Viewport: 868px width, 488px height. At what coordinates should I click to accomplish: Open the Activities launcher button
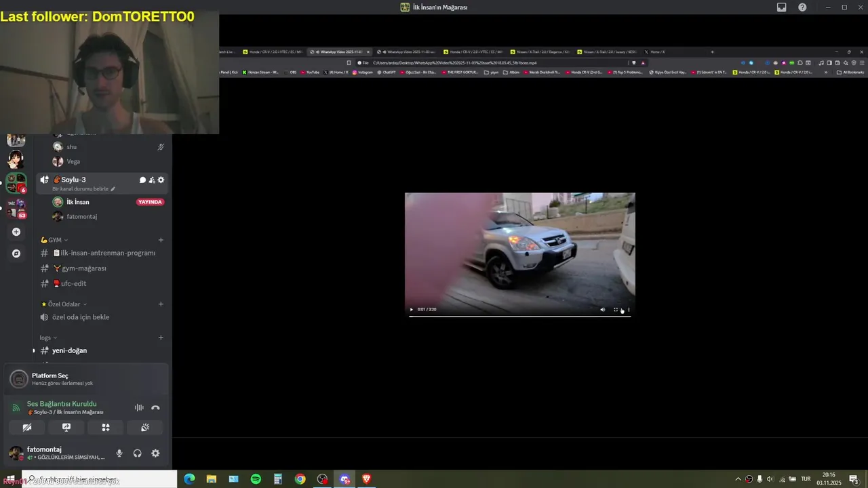(x=106, y=428)
